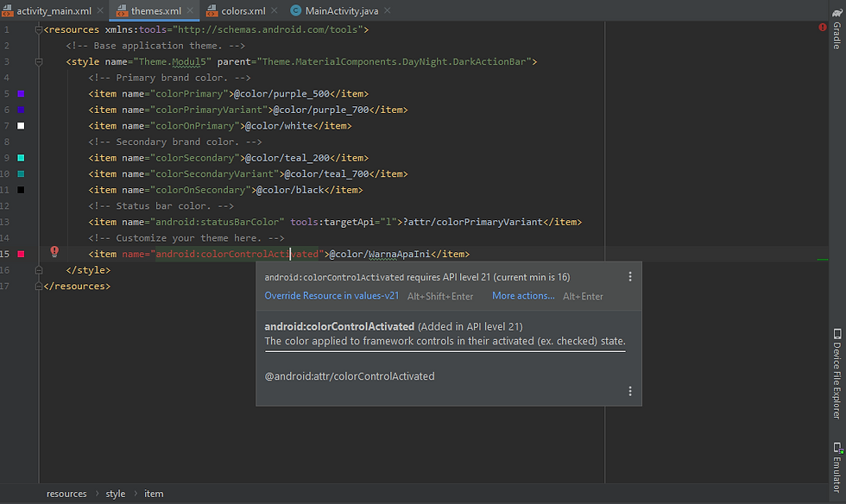The width and height of the screenshot is (846, 504).
Task: Click @android:attr/colorControlActivated text in popup
Action: (349, 376)
